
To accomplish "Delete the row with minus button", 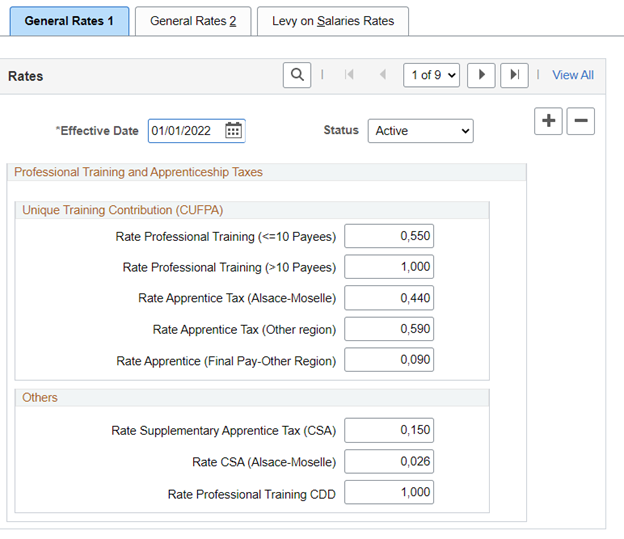I will point(581,121).
